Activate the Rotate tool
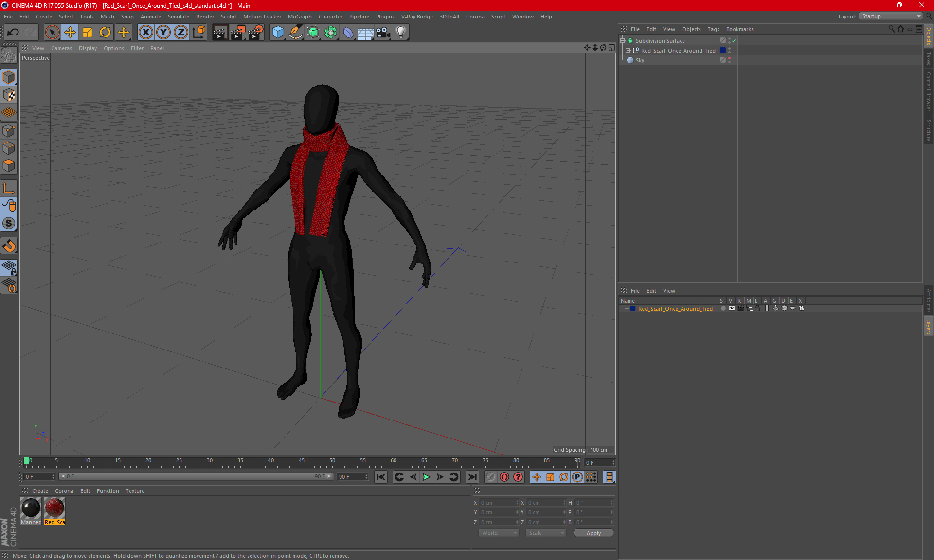Image resolution: width=934 pixels, height=560 pixels. (105, 32)
